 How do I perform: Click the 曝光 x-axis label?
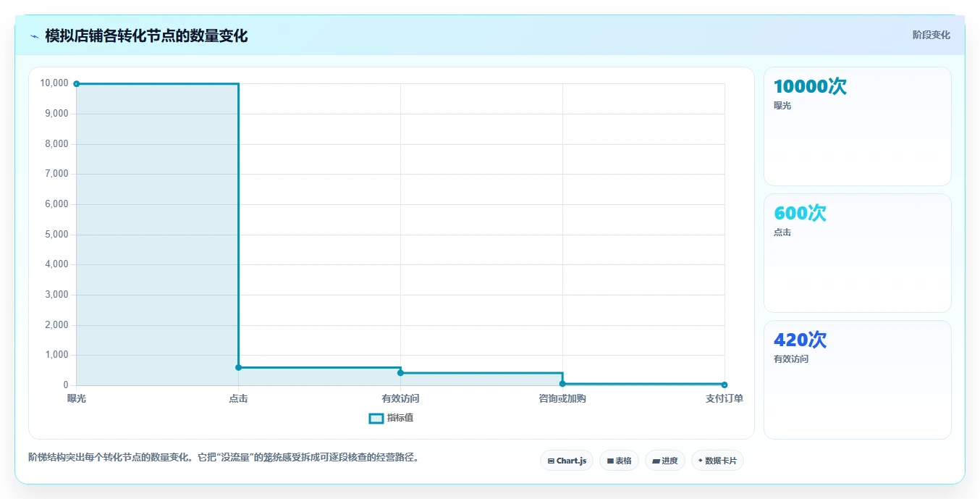77,399
